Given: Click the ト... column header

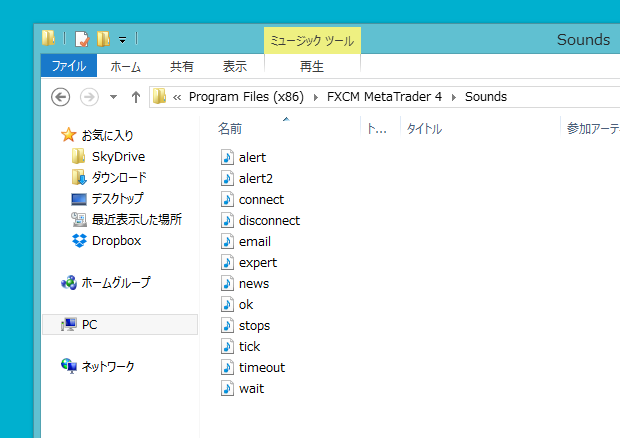Looking at the screenshot, I should point(377,128).
